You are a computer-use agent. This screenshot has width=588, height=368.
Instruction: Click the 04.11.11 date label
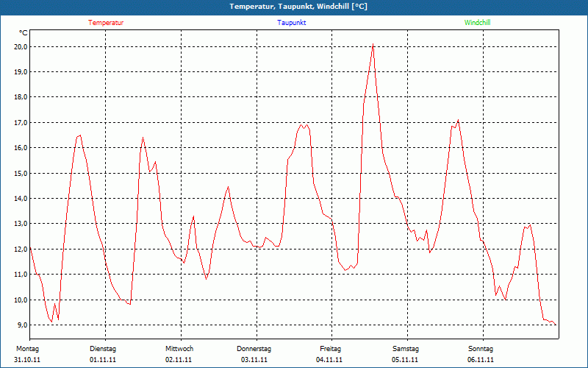[329, 360]
